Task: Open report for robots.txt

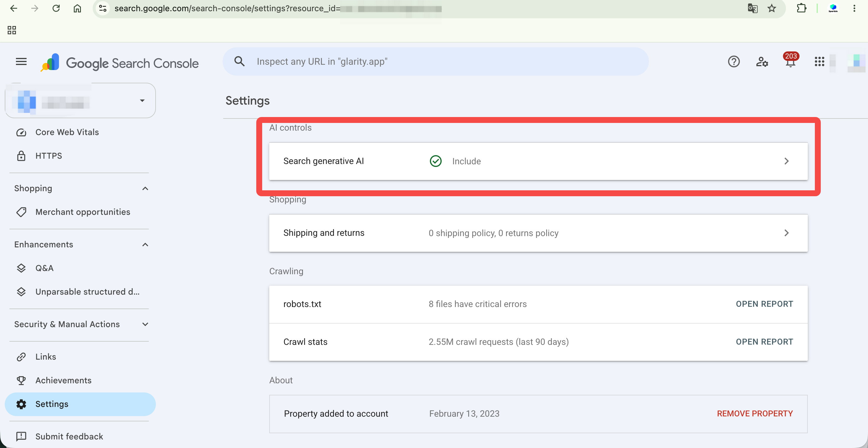Action: 764,304
